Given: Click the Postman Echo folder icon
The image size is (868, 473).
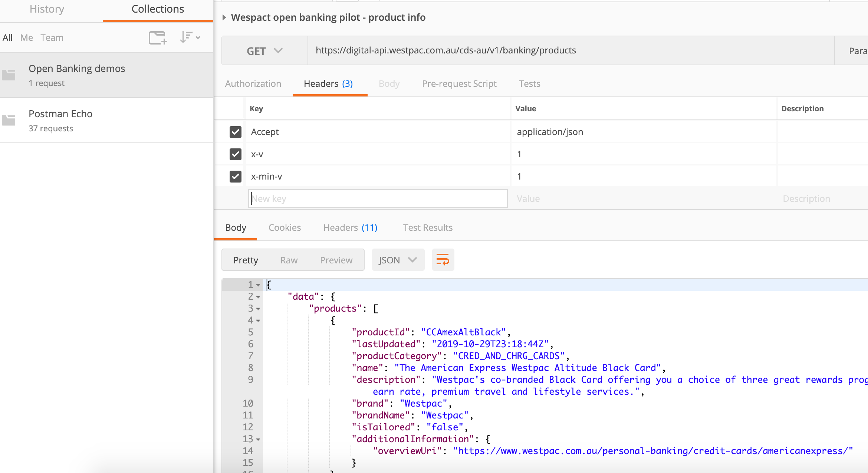Looking at the screenshot, I should coord(9,120).
